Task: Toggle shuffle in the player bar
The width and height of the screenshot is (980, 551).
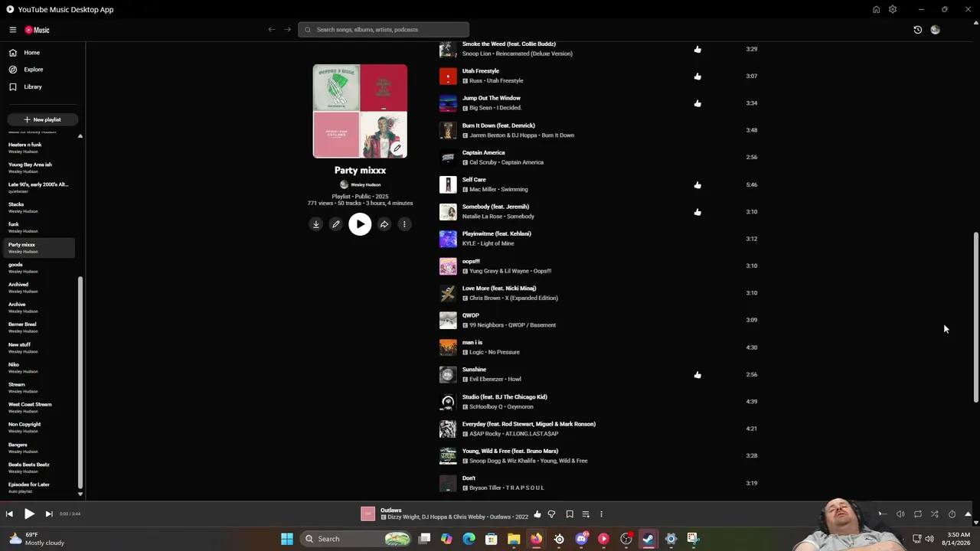Action: (935, 514)
